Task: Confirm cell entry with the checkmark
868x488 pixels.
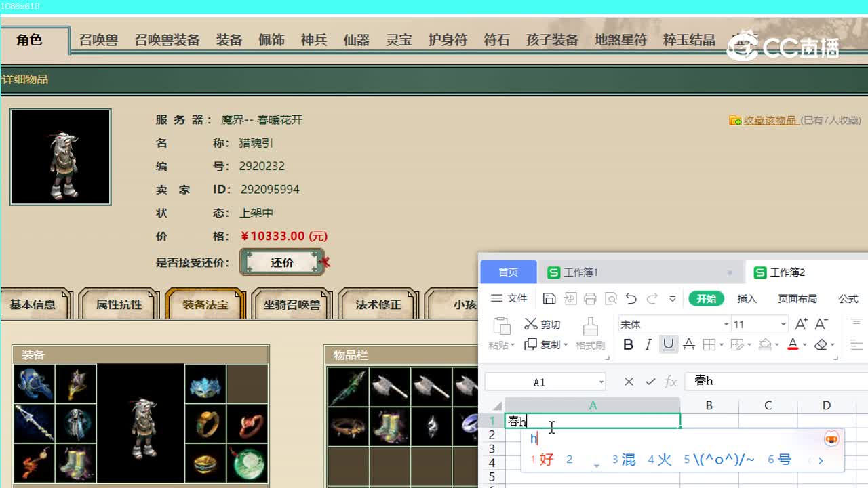Action: click(x=650, y=382)
